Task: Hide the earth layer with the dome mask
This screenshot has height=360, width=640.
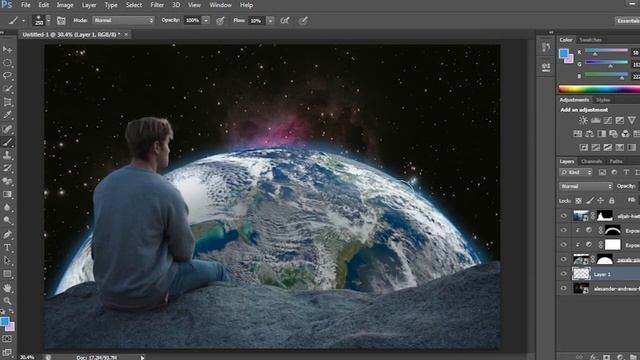Action: tap(564, 259)
